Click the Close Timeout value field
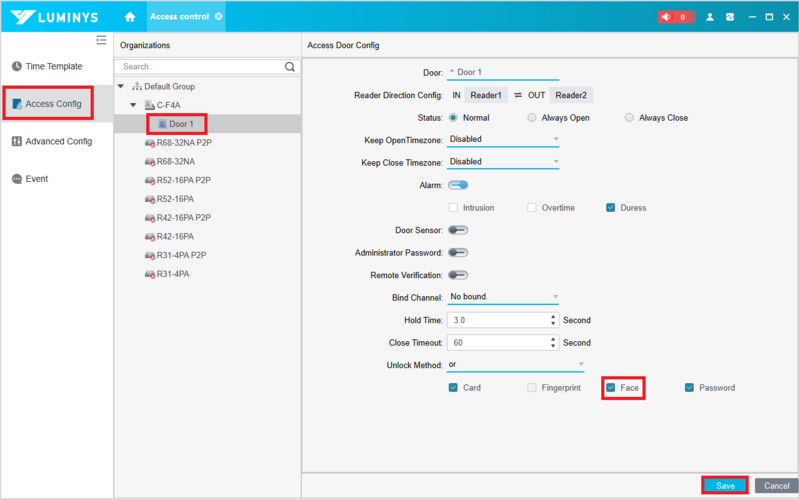 497,343
